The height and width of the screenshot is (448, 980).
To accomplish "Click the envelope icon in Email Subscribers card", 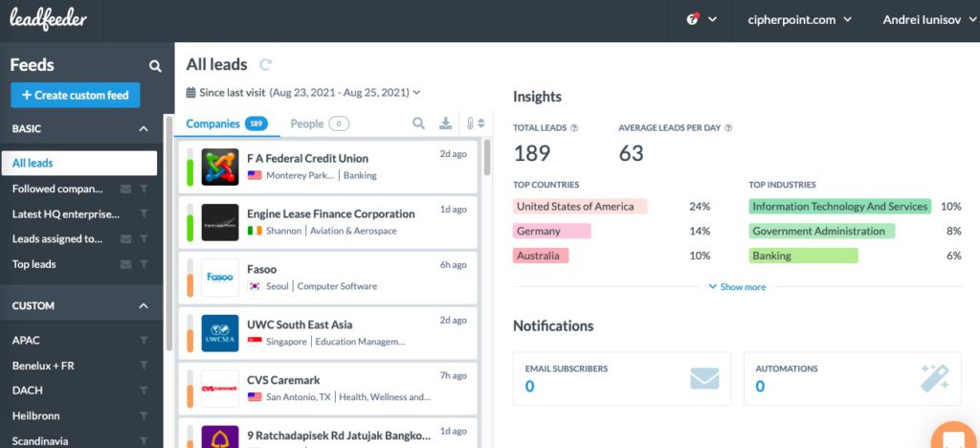I will point(704,378).
